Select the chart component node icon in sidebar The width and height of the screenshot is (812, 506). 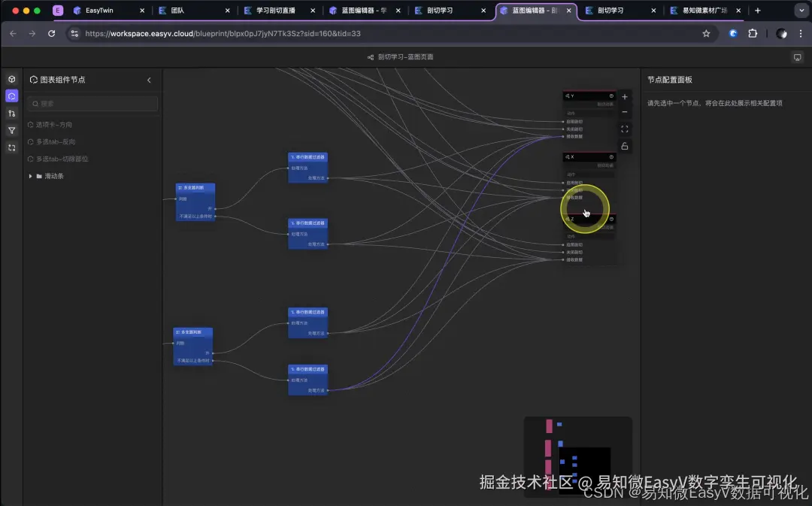[x=11, y=95]
